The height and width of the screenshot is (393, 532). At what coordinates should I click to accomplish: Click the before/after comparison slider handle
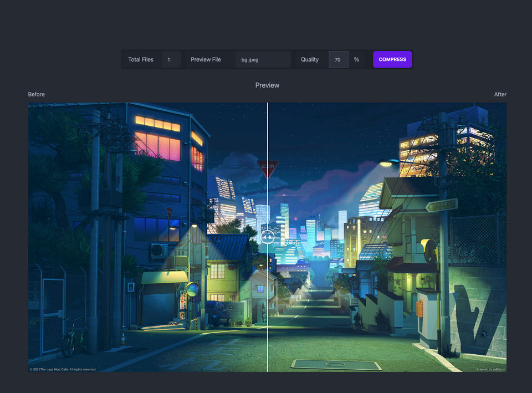point(267,237)
